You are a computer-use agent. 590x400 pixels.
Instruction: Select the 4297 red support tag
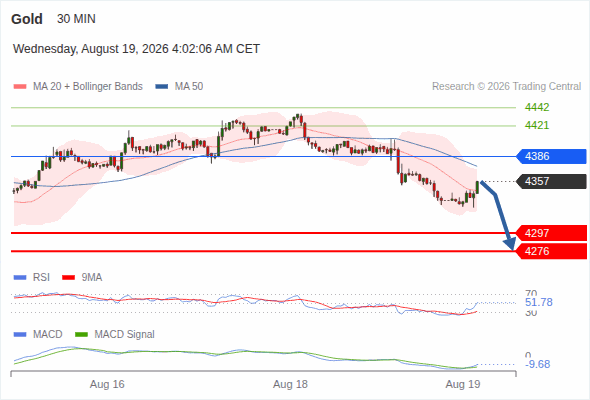[x=551, y=233]
